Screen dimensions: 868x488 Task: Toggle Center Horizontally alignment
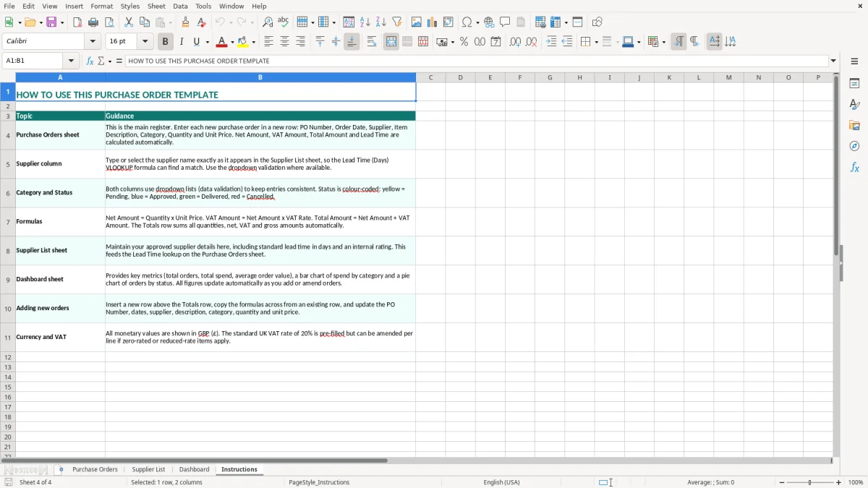pos(284,42)
